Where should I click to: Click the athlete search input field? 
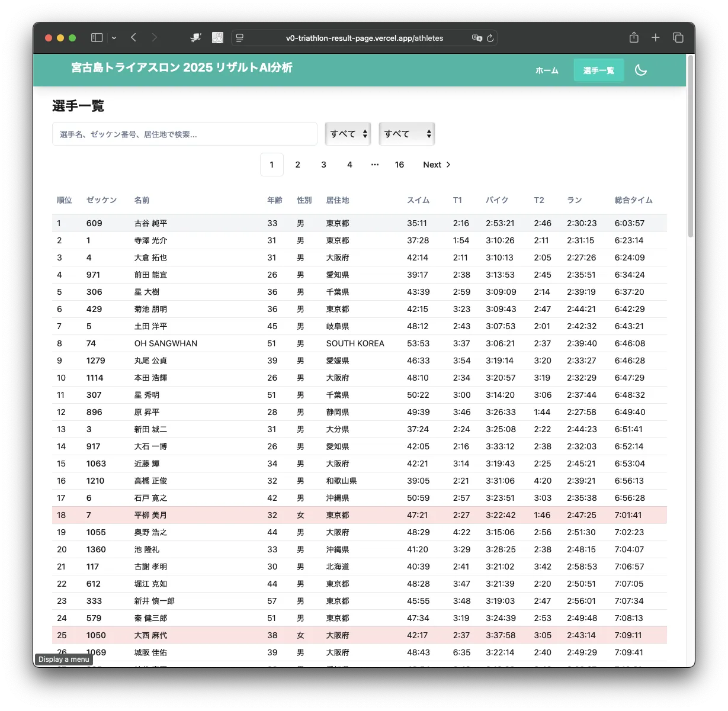(185, 134)
